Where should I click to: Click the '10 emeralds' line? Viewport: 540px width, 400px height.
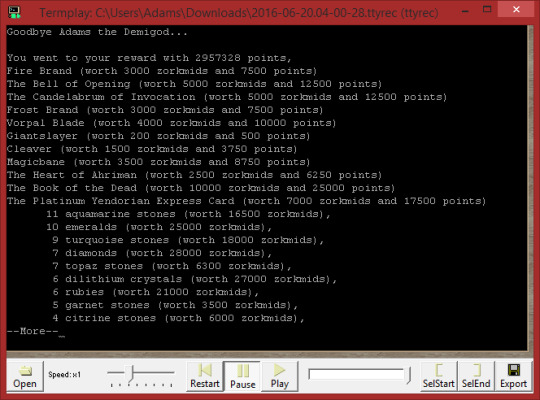(159, 227)
